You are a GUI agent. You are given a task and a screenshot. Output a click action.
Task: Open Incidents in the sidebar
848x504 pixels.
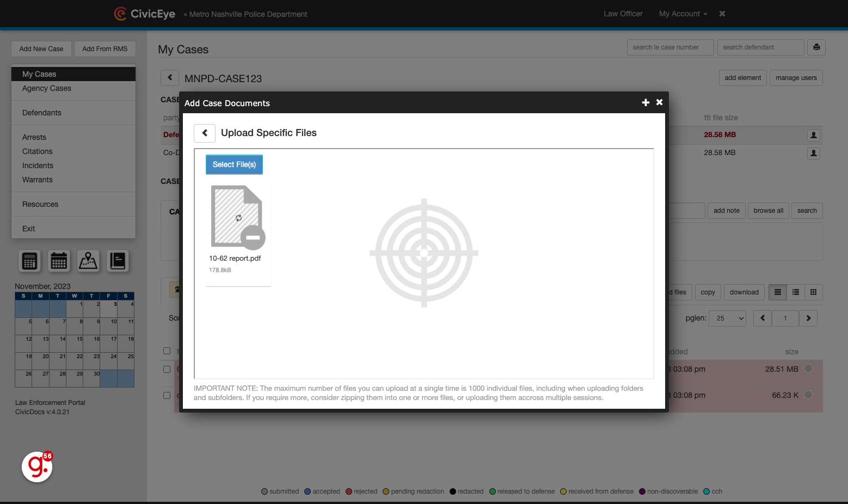coord(73,165)
